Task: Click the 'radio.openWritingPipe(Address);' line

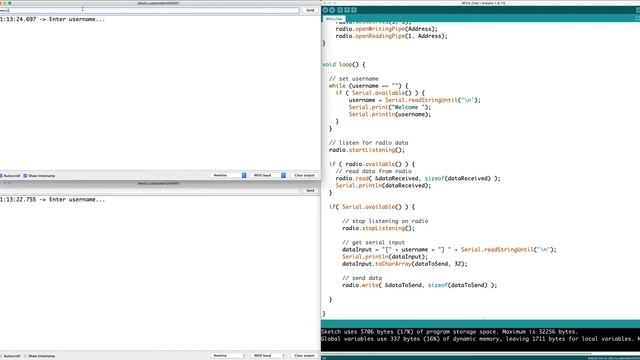Action: pyautogui.click(x=387, y=29)
